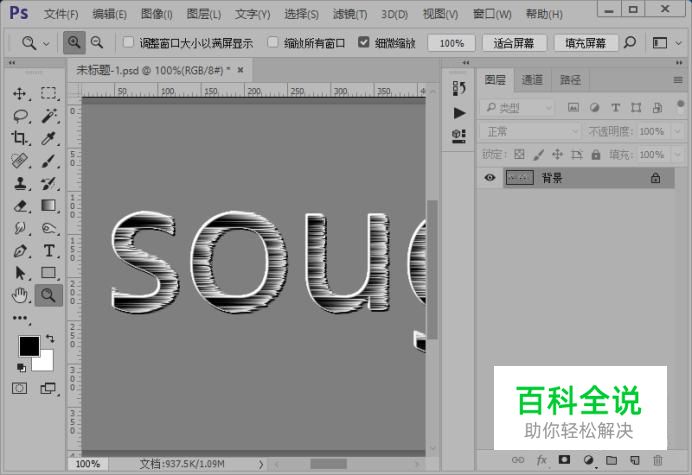The height and width of the screenshot is (475, 692).
Task: Change screen mode from the toolbox
Action: (48, 388)
